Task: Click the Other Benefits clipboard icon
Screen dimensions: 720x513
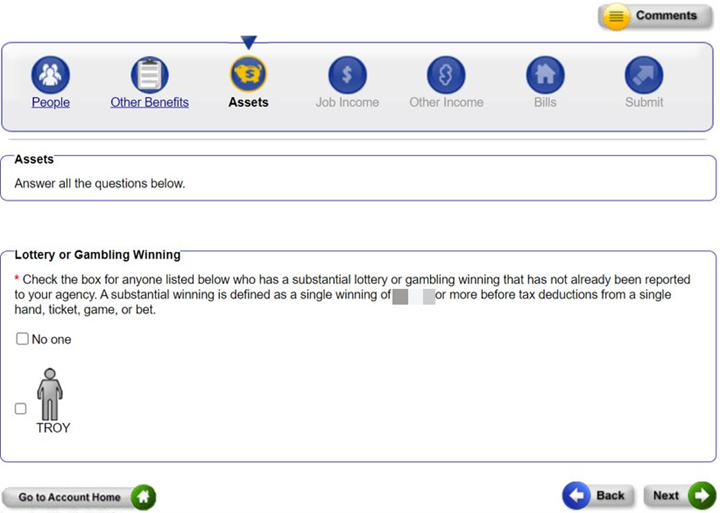Action: (x=149, y=74)
